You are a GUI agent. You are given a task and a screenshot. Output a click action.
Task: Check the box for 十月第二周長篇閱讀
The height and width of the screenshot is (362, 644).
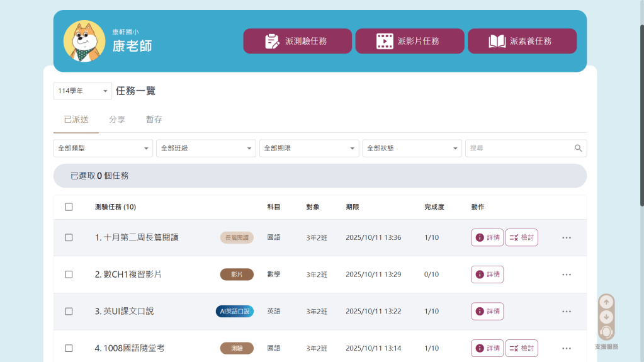(x=69, y=238)
